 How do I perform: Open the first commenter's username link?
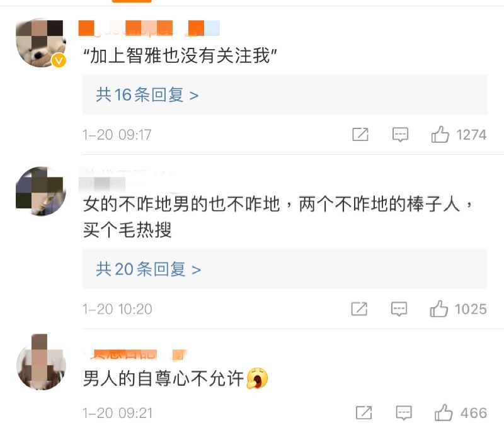point(148,28)
